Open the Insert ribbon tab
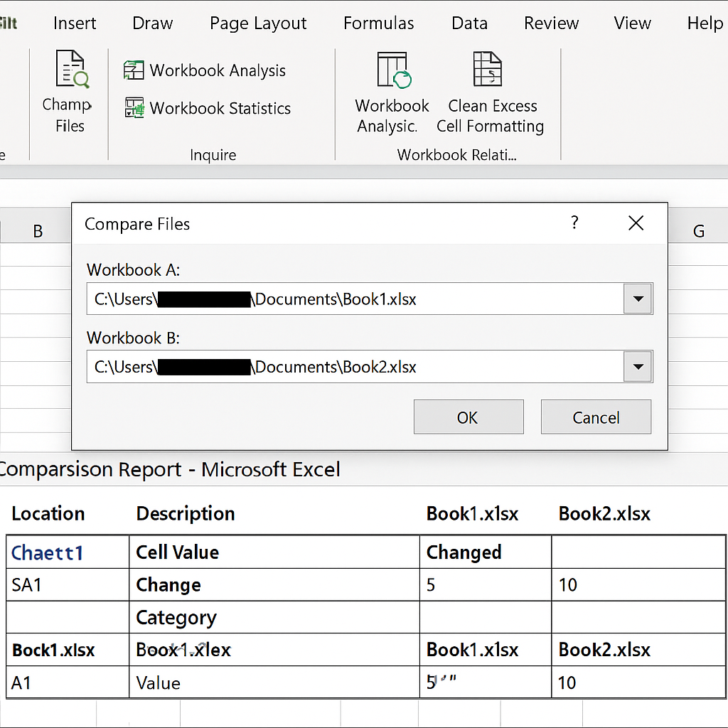The image size is (728, 728). (75, 23)
